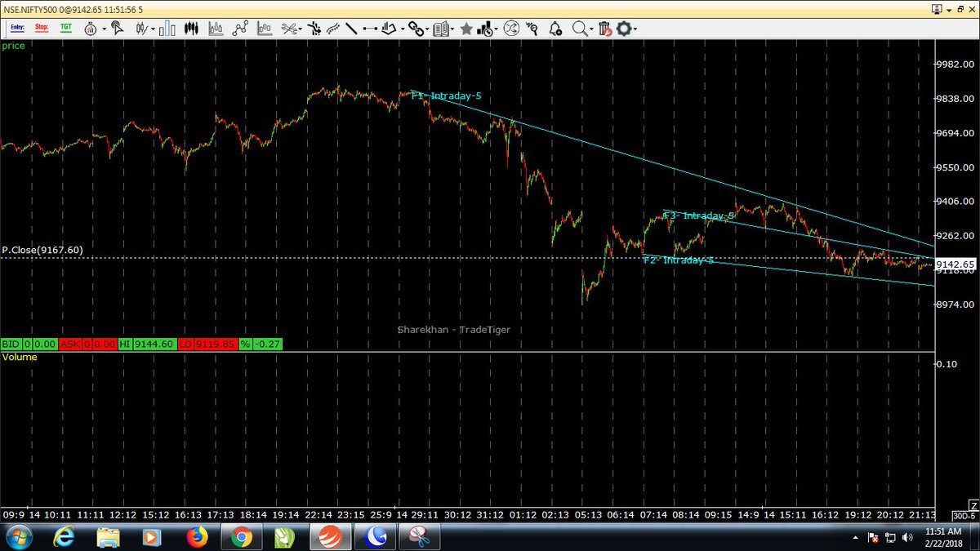
Task: Click the delete studies trash icon
Action: [x=604, y=29]
